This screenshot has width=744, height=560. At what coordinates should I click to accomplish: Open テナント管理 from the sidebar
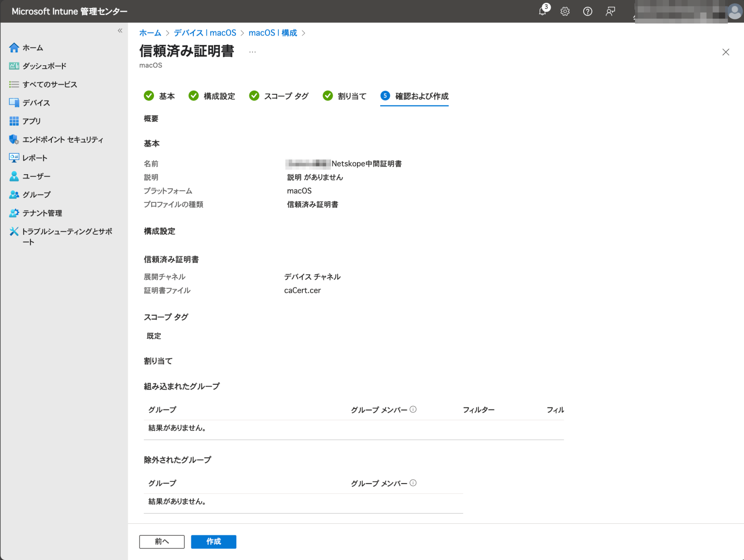[x=43, y=213]
